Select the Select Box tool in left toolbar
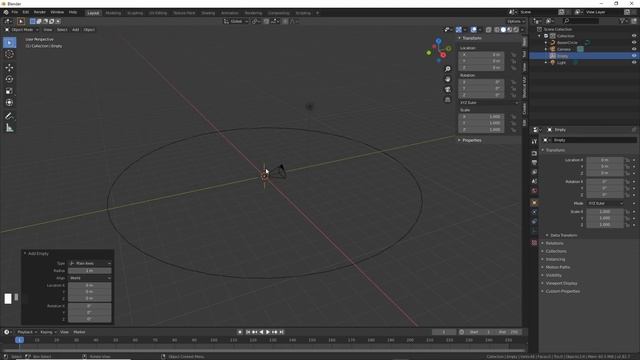The height and width of the screenshot is (360, 640). click(9, 42)
